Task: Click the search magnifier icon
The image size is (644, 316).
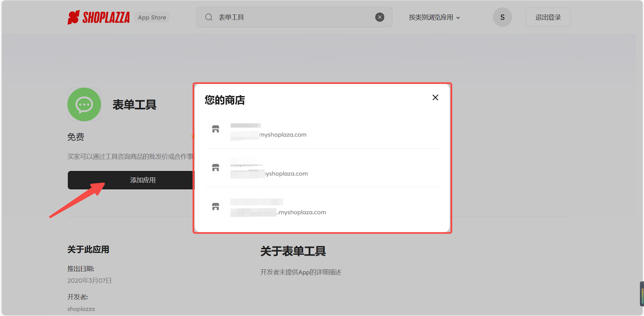Action: click(208, 17)
